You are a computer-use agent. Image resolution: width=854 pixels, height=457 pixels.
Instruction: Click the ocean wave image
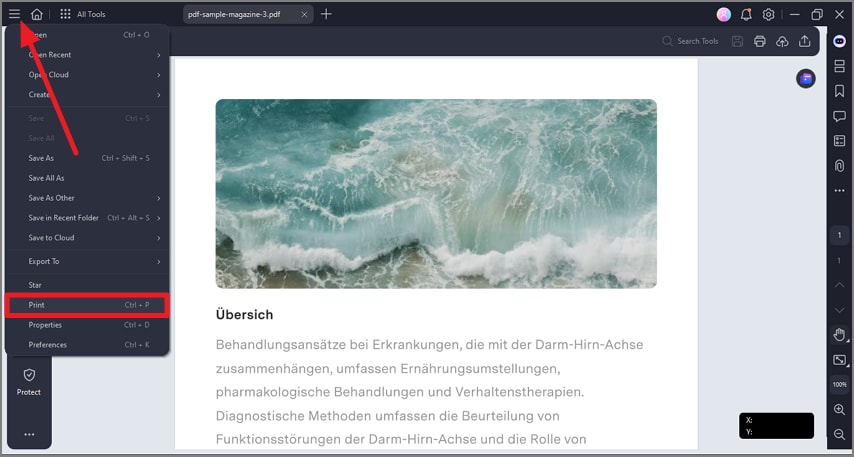pos(436,193)
